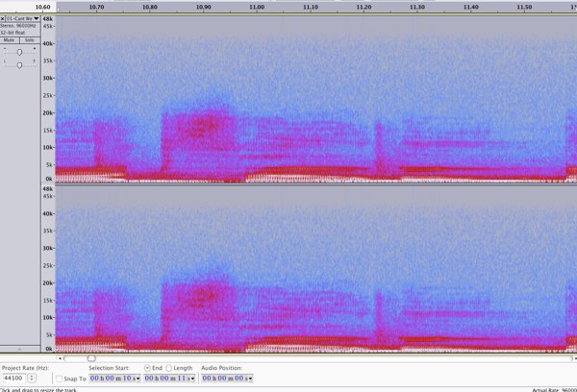Click the "Project Rate (Hz):" label

(25, 368)
